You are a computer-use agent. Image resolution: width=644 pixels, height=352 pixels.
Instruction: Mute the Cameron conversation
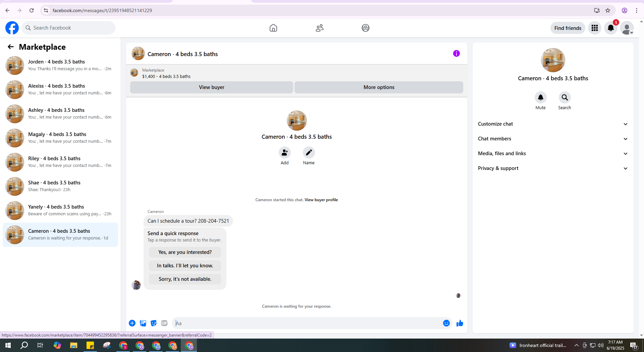click(x=541, y=97)
